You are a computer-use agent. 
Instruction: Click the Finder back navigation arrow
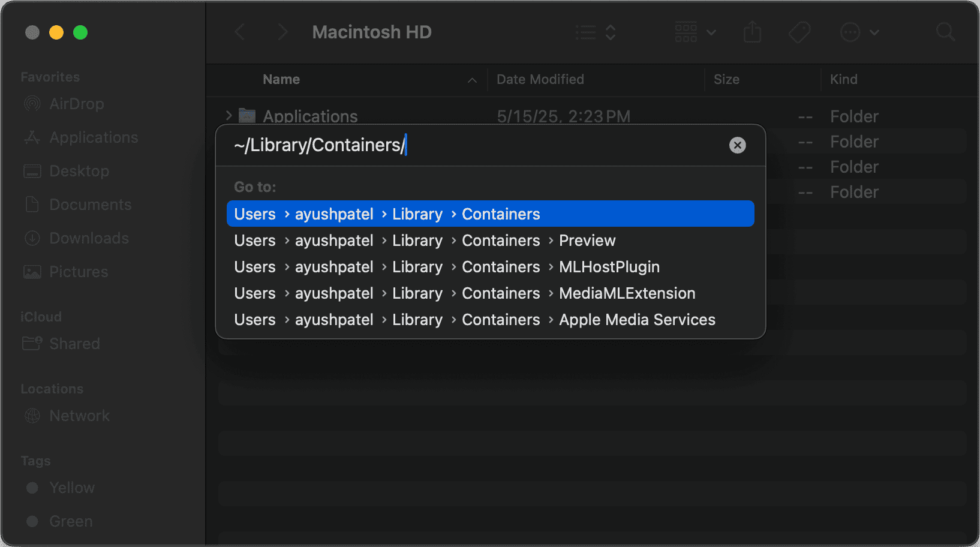pyautogui.click(x=240, y=32)
